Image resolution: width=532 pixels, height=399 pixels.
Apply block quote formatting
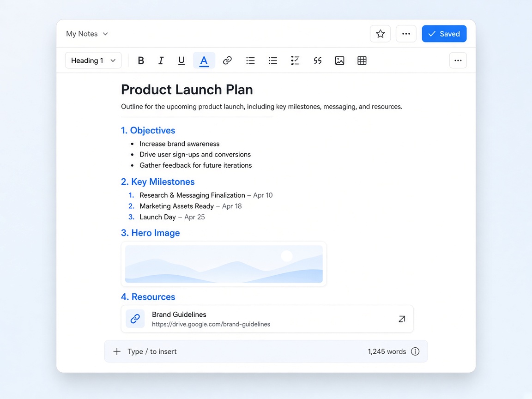tap(318, 60)
